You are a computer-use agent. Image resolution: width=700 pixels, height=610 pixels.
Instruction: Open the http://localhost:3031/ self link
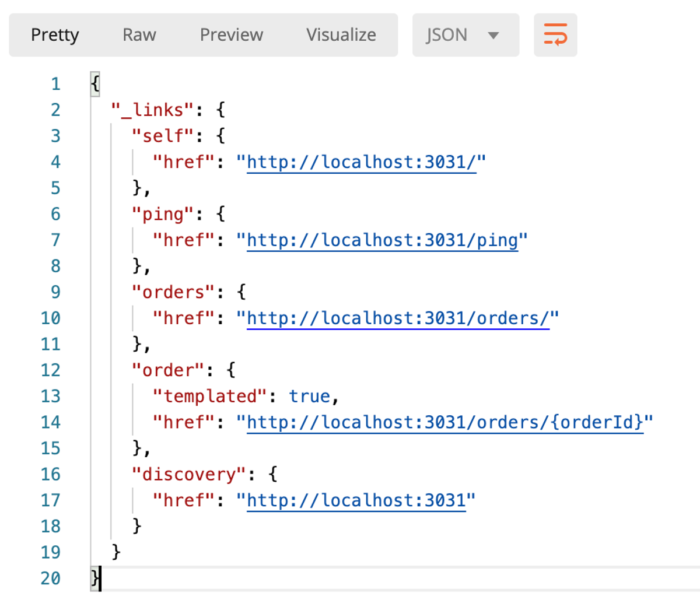point(362,162)
